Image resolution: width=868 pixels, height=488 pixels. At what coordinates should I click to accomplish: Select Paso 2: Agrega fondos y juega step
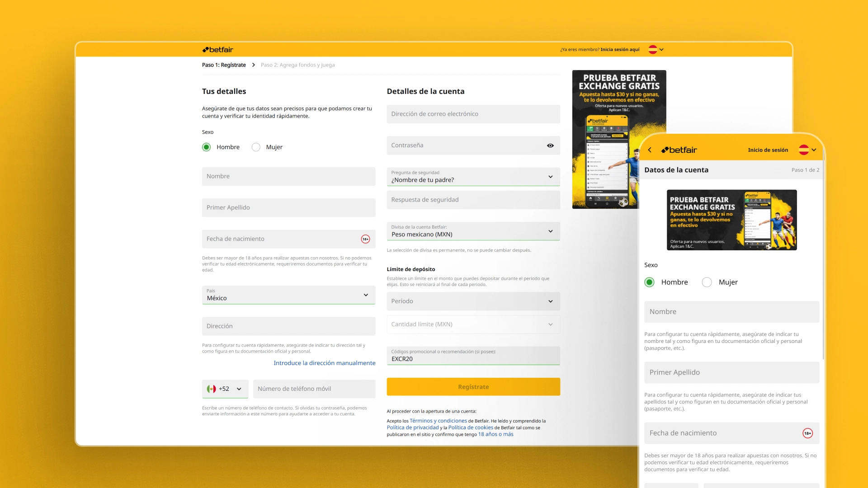[298, 65]
